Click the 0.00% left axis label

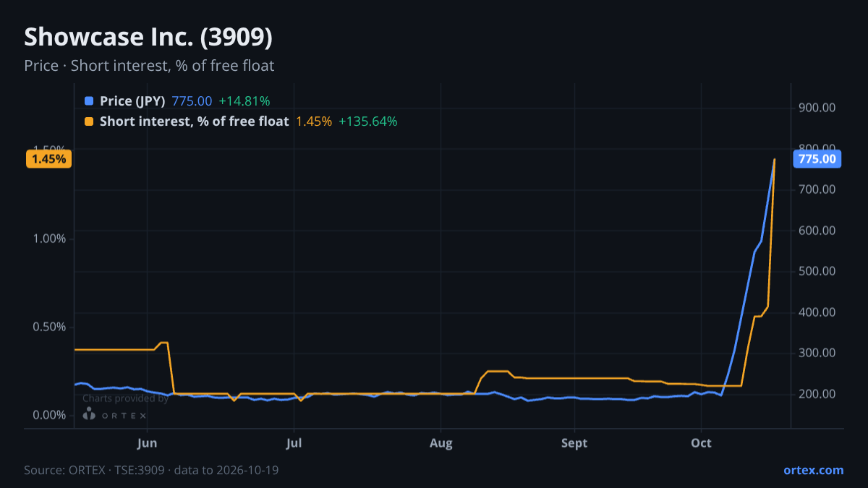49,415
